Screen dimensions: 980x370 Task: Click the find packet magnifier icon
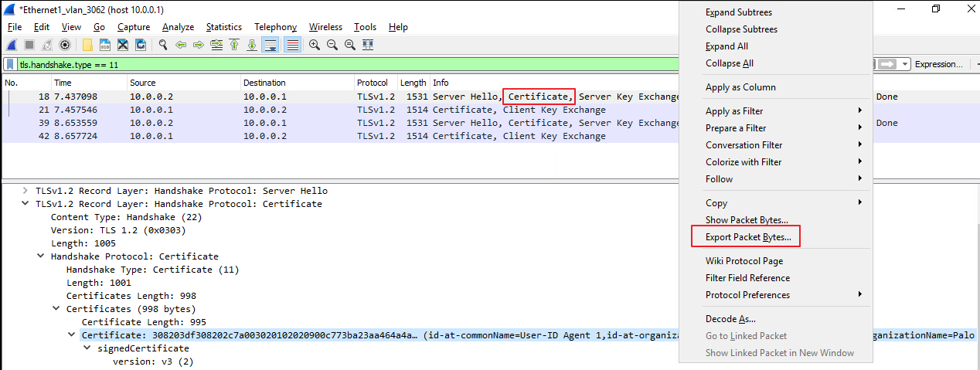coord(163,45)
